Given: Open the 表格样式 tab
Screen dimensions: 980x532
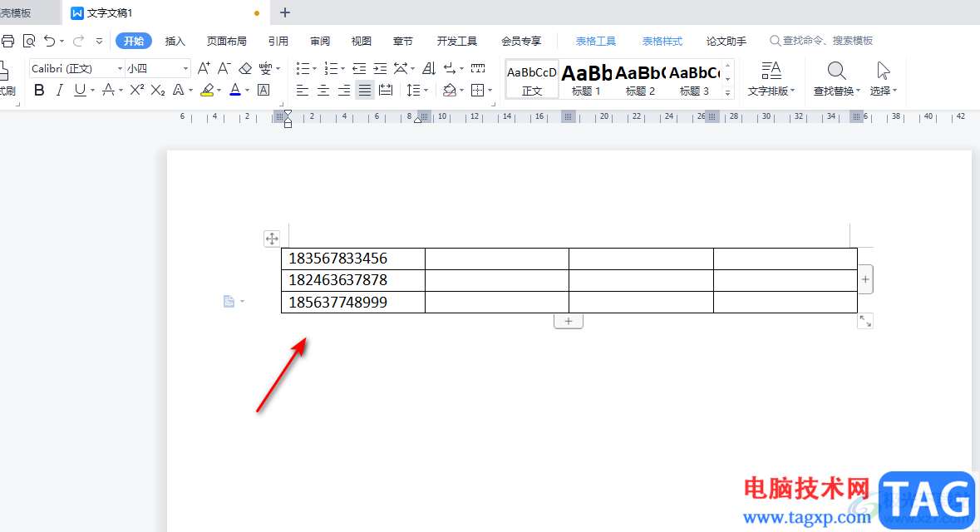Looking at the screenshot, I should coord(662,42).
